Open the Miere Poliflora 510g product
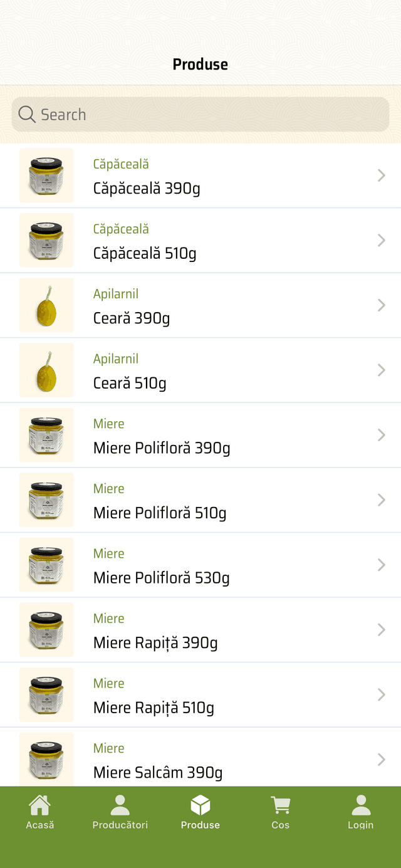 coord(160,513)
